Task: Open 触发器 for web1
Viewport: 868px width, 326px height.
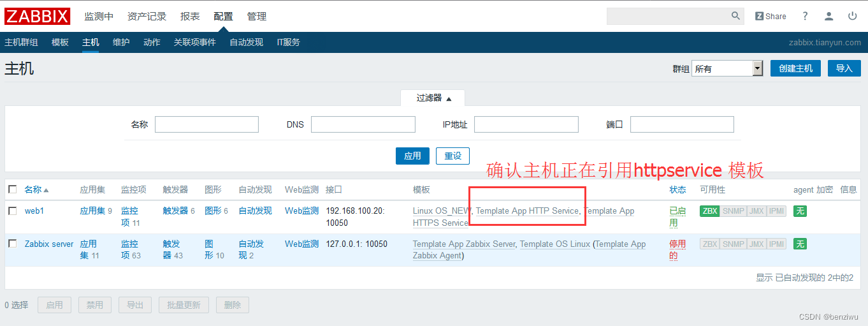Action: [x=175, y=211]
